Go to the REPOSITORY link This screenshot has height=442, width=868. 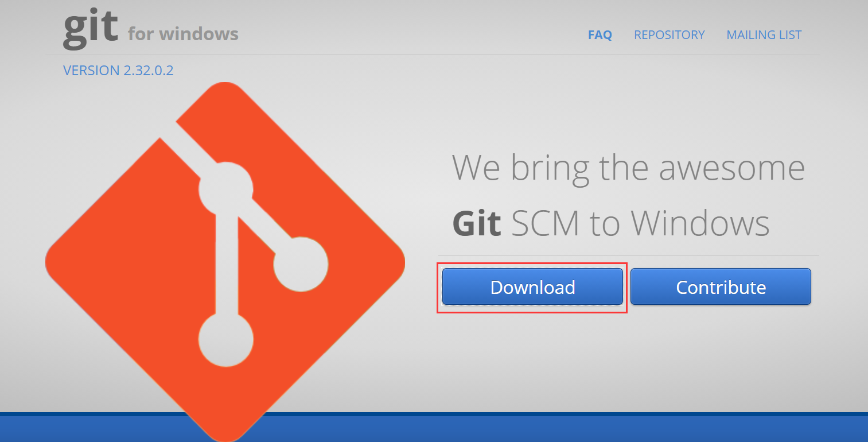click(669, 35)
